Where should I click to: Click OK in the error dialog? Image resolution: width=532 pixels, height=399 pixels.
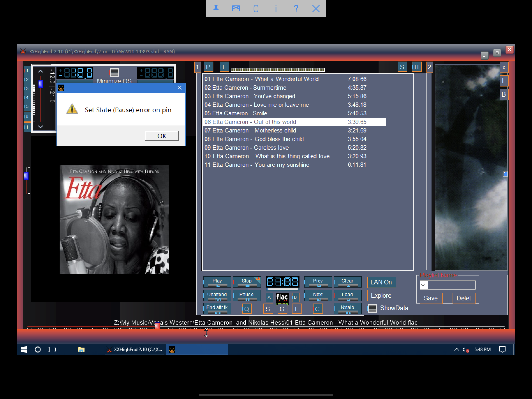[x=162, y=136]
